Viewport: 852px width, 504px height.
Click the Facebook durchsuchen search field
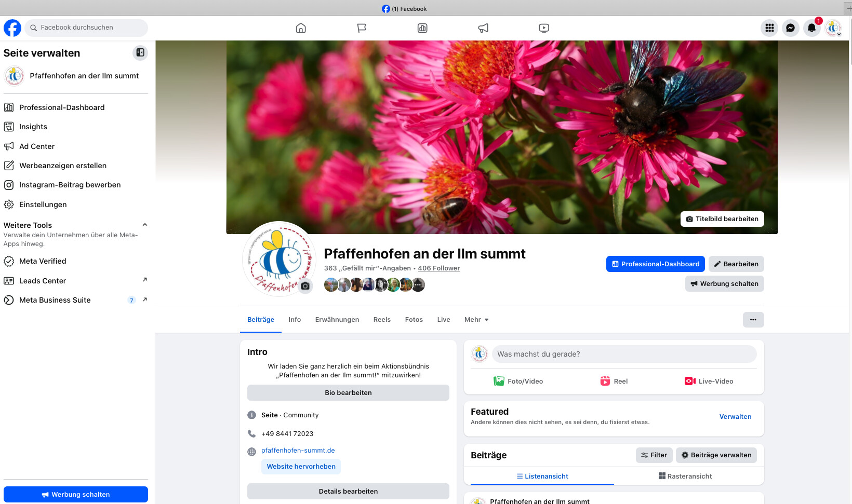point(86,28)
